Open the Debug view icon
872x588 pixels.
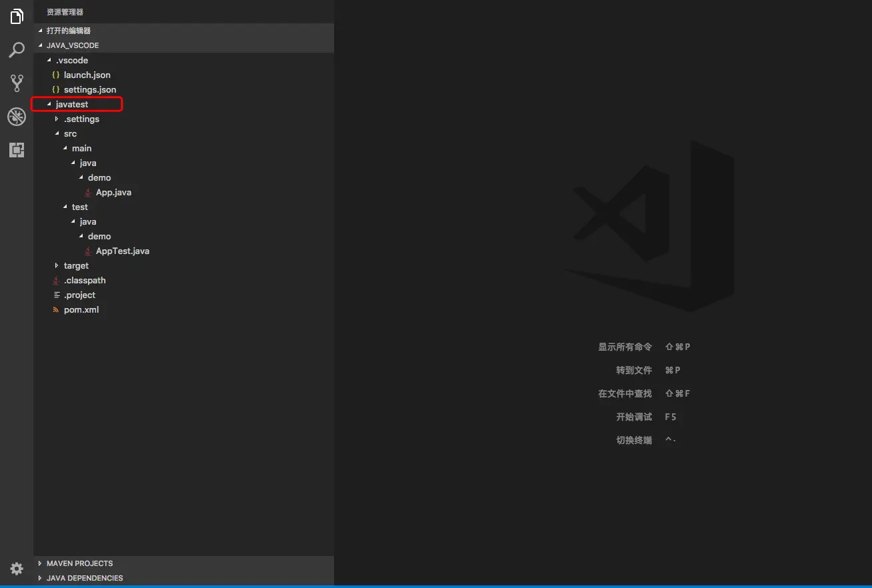pyautogui.click(x=17, y=117)
